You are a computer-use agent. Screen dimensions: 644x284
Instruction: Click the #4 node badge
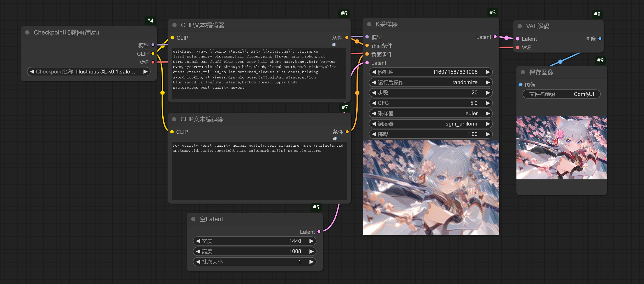[x=150, y=21]
